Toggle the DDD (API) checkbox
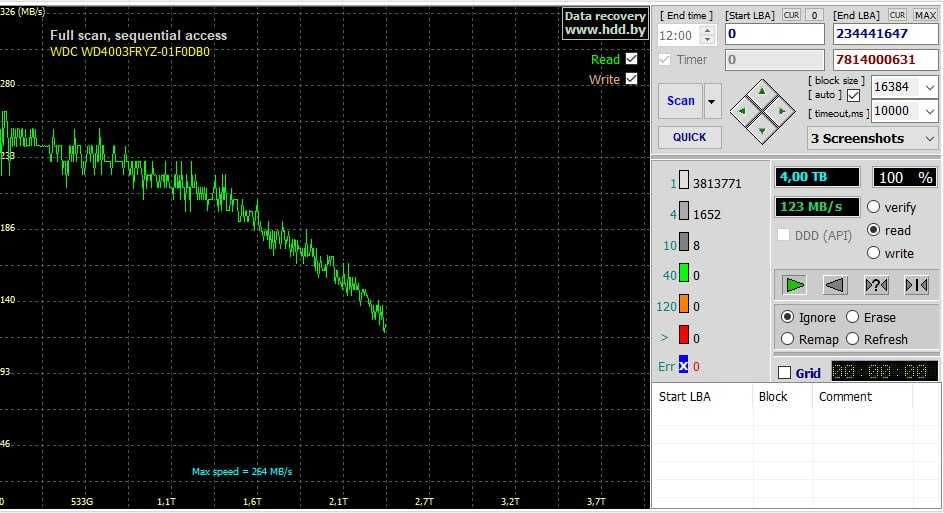 pyautogui.click(x=783, y=235)
